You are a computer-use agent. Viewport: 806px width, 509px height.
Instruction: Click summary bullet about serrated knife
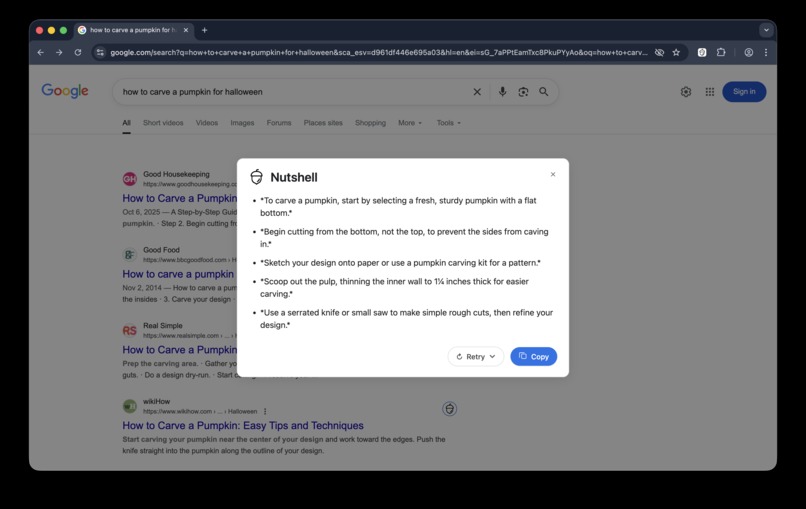coord(406,319)
